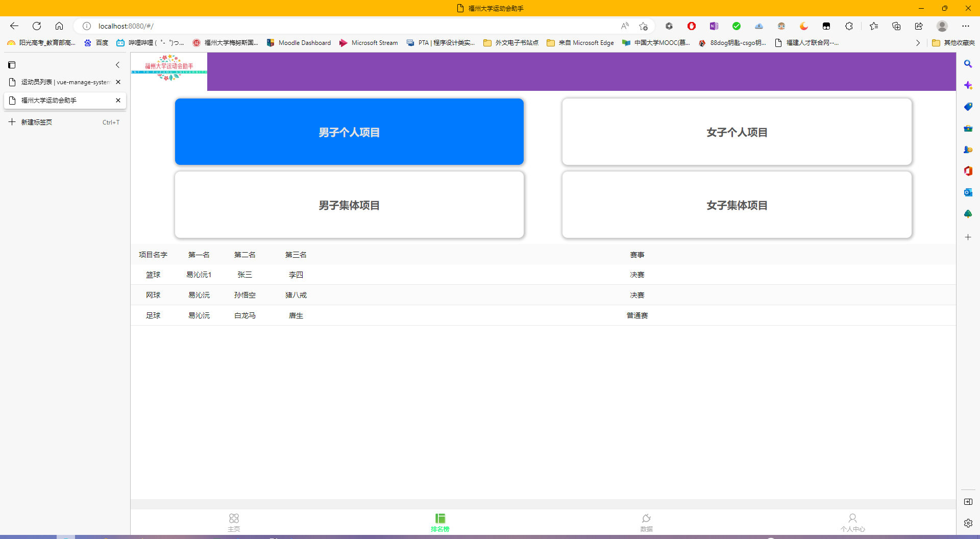Expand the bookmarks bar overflow chevron
The image size is (980, 539).
[x=918, y=43]
